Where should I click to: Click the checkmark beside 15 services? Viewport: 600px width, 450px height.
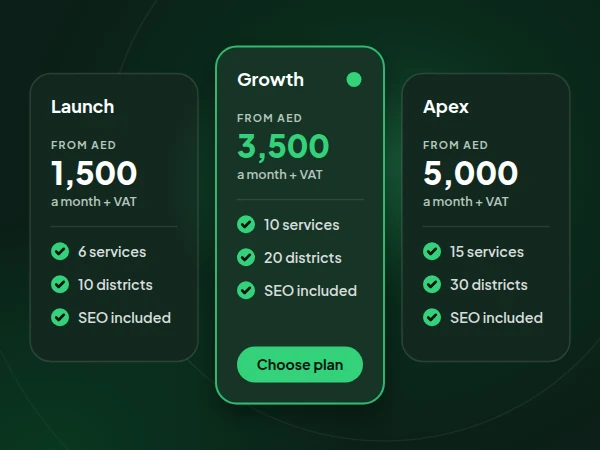click(x=432, y=251)
